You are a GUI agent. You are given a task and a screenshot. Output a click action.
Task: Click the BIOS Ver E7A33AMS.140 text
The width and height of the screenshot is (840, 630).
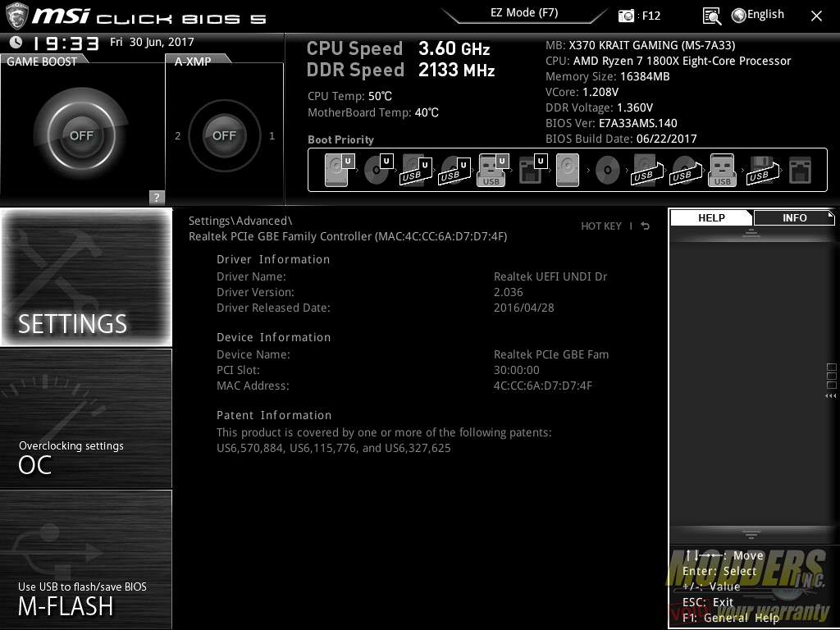pyautogui.click(x=611, y=123)
